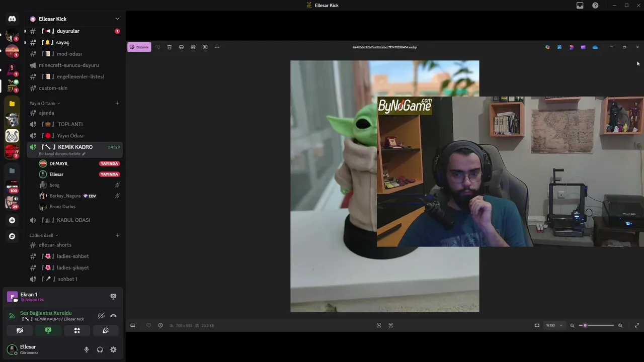Favorite the image with heart icon
Image resolution: width=644 pixels, height=362 pixels.
(x=148, y=325)
